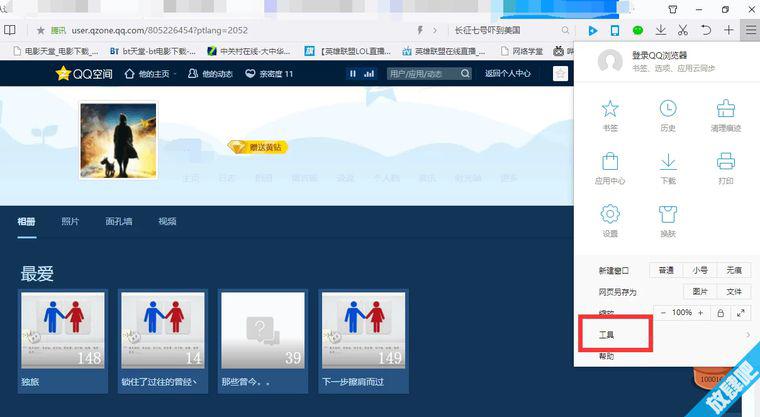
Task: Open the Bookmarks (书签) star icon in menu
Action: (610, 109)
